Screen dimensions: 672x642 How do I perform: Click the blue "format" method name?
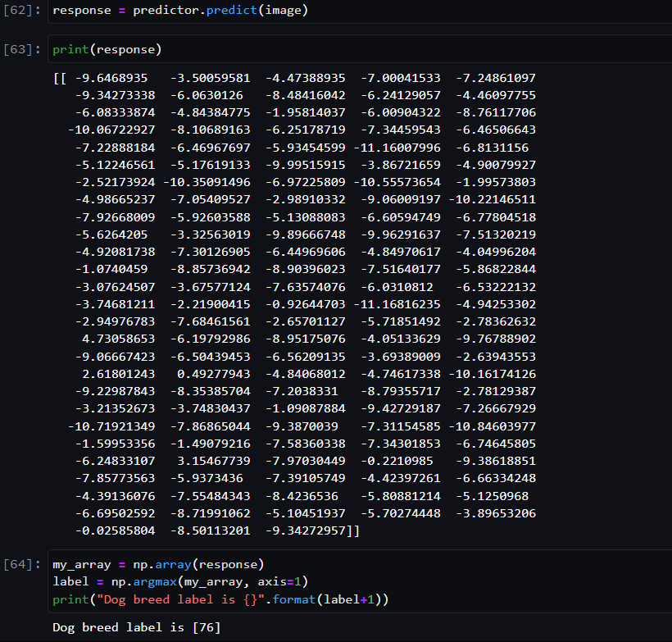pos(293,599)
